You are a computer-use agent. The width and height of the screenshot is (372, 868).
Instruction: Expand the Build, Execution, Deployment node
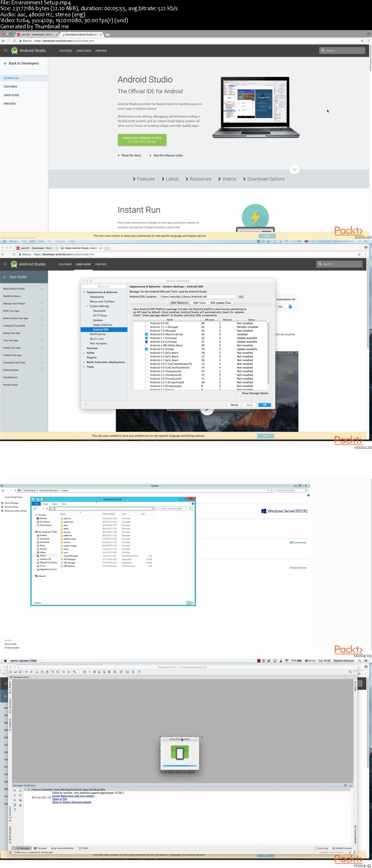(x=84, y=362)
